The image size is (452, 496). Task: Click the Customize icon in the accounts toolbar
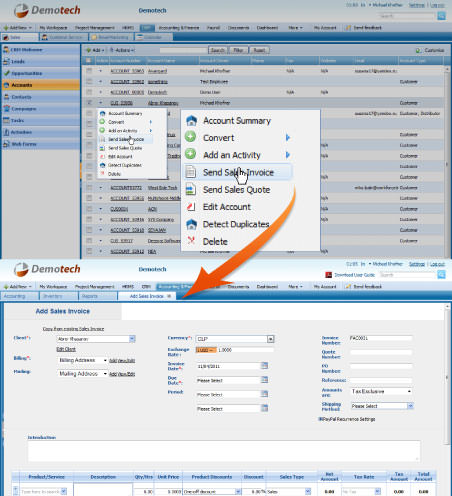pyautogui.click(x=418, y=50)
